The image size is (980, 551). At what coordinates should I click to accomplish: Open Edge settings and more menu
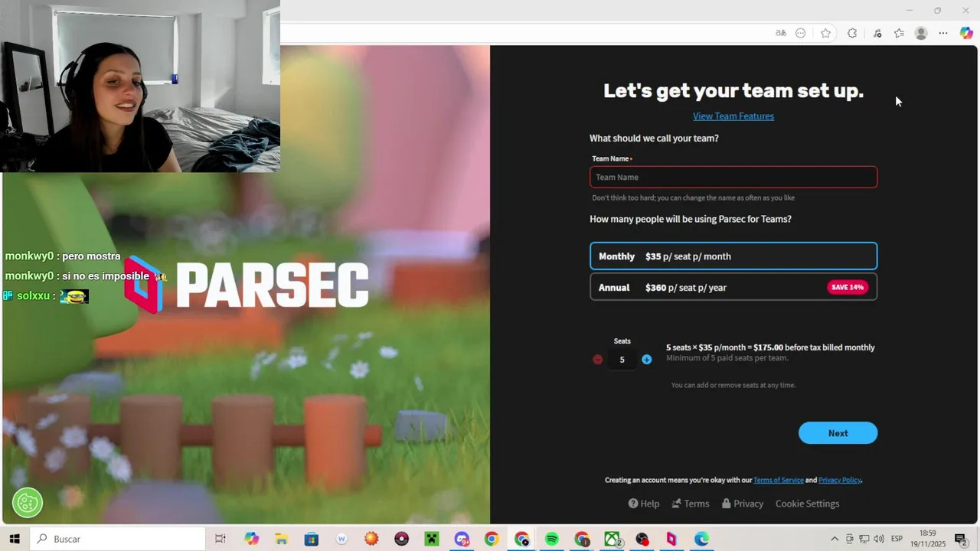(x=943, y=33)
